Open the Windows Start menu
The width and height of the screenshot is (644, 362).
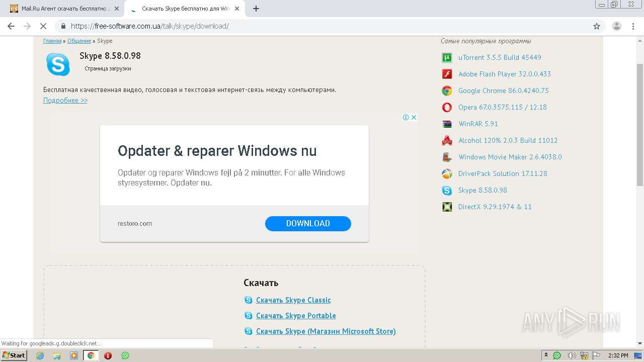tap(14, 355)
